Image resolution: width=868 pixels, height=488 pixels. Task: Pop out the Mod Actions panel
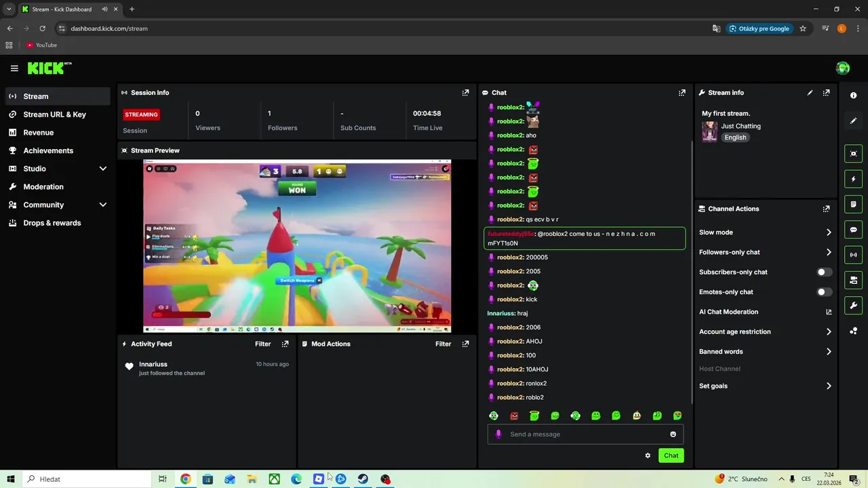(465, 344)
